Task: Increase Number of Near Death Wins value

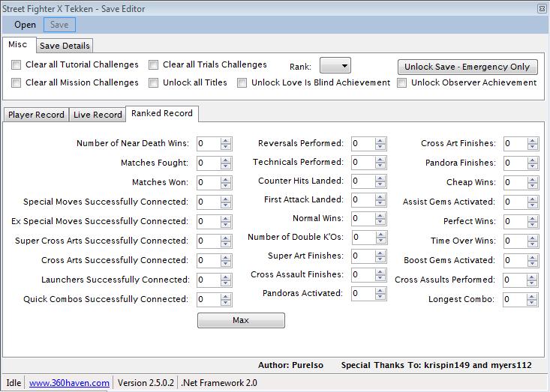Action: 226,140
